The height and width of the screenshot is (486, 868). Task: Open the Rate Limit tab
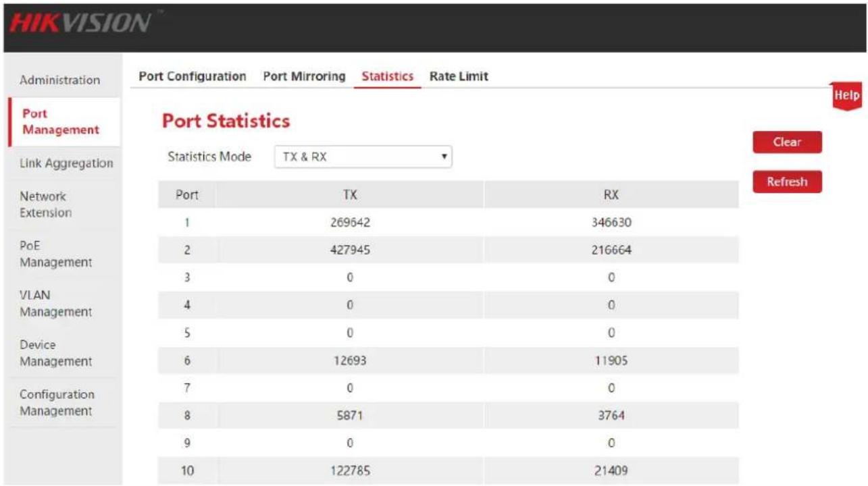coord(459,76)
